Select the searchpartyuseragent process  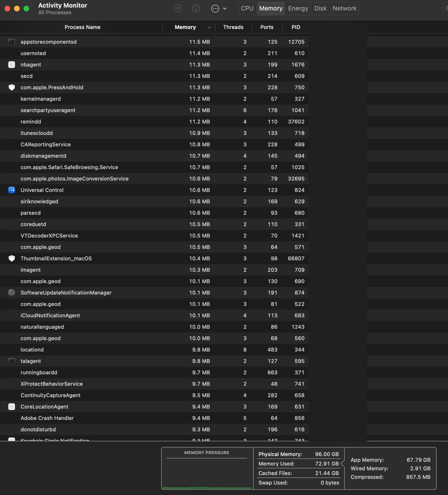pos(154,110)
